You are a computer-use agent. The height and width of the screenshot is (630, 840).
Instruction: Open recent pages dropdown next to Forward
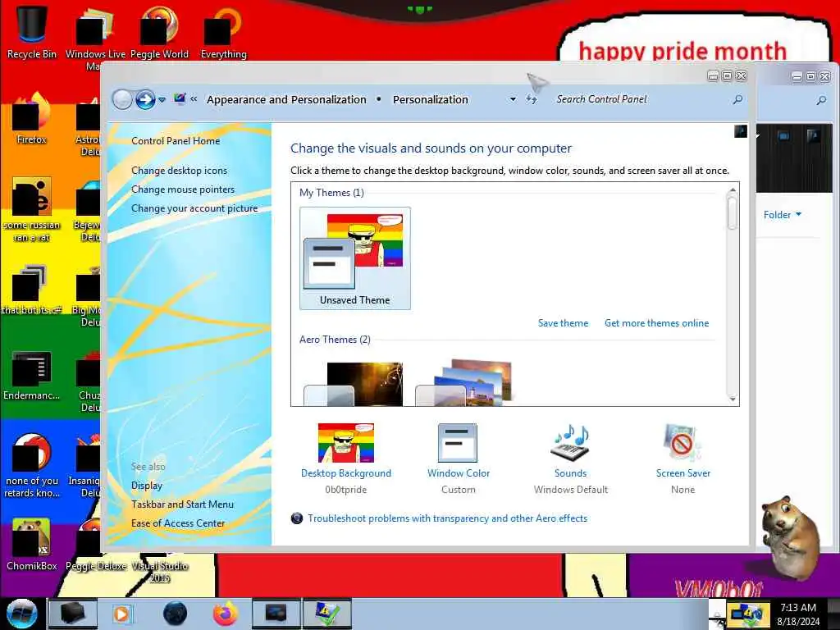click(162, 99)
